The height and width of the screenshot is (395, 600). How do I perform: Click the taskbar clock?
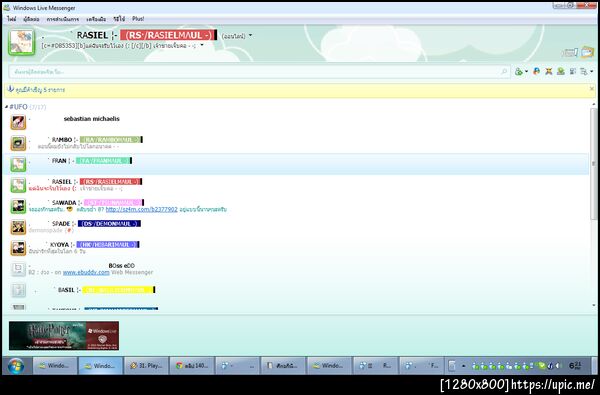tap(575, 366)
